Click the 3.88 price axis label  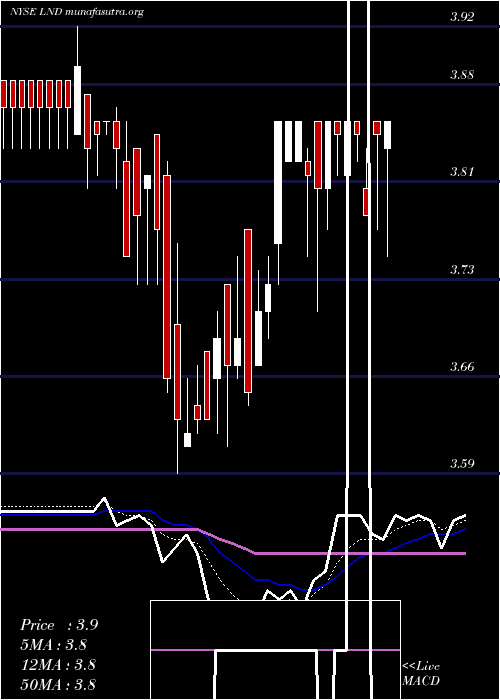[x=462, y=75]
